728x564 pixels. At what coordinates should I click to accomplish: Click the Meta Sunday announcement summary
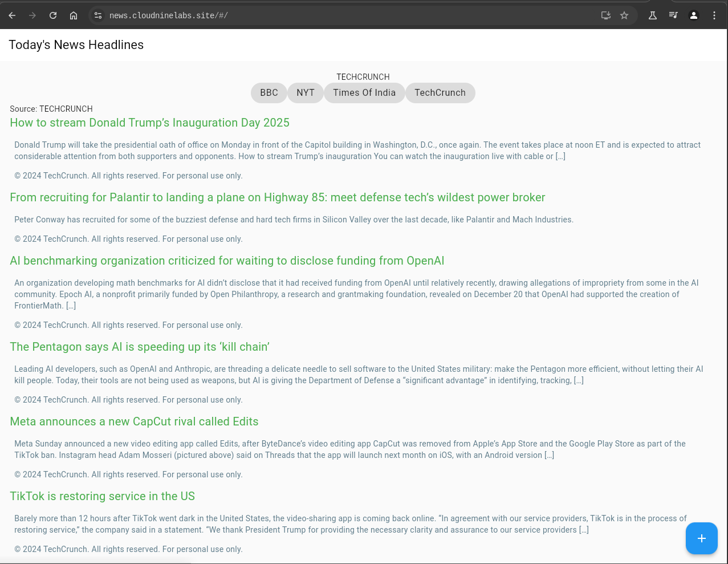[350, 449]
